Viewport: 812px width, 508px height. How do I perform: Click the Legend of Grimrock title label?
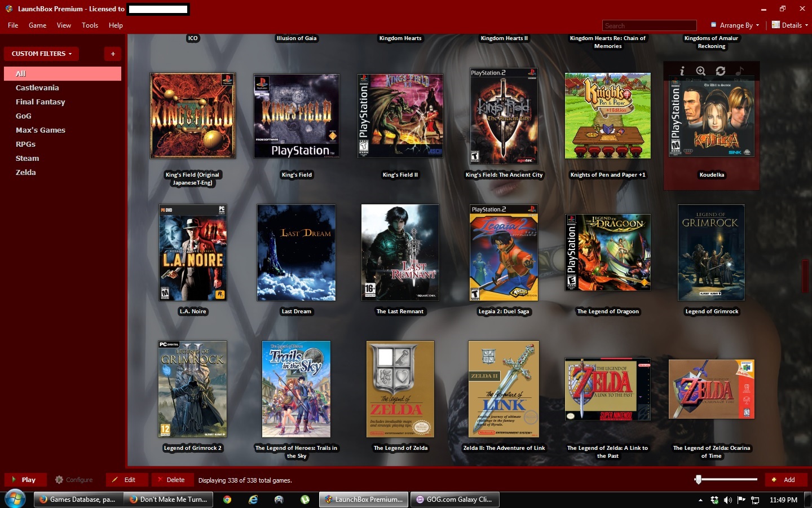coord(712,312)
